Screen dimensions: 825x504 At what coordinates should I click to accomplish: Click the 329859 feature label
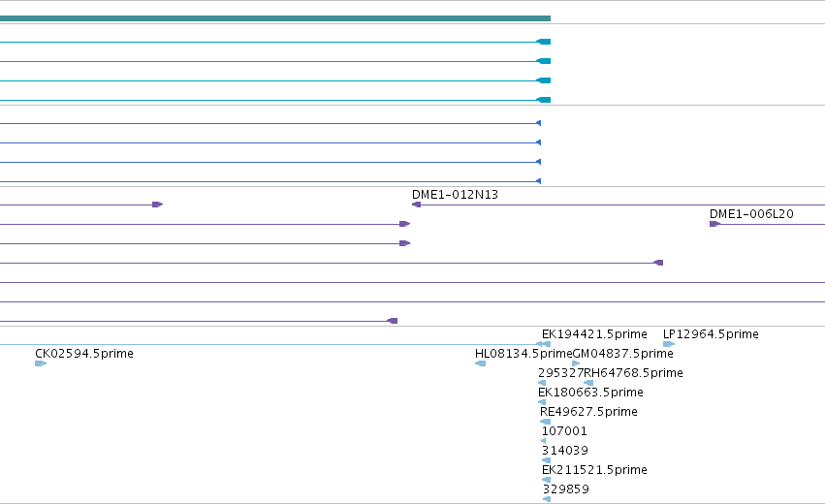click(566, 489)
